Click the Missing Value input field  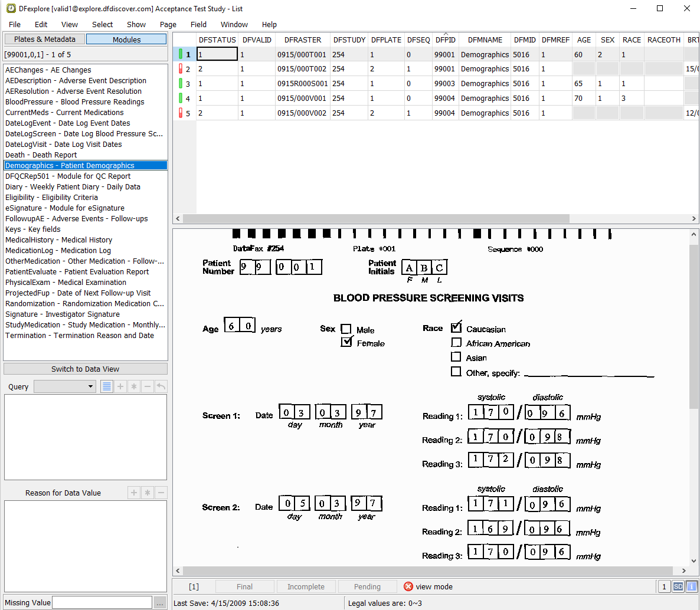click(102, 602)
